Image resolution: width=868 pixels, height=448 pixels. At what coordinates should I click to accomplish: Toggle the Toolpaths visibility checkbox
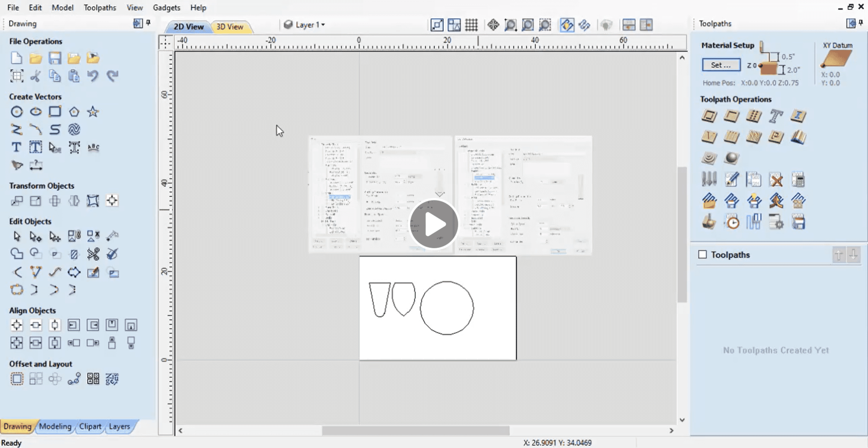(702, 255)
